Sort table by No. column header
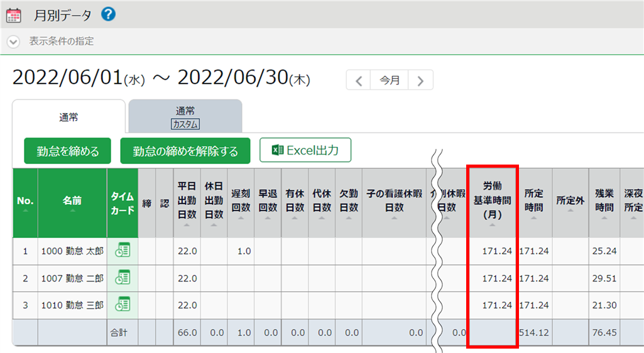Image resolution: width=644 pixels, height=353 pixels. [25, 202]
